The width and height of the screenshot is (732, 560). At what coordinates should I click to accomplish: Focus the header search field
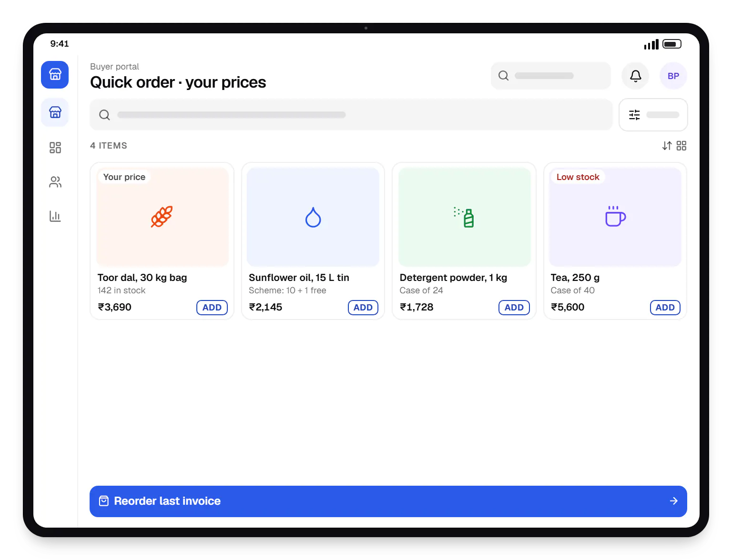click(551, 76)
